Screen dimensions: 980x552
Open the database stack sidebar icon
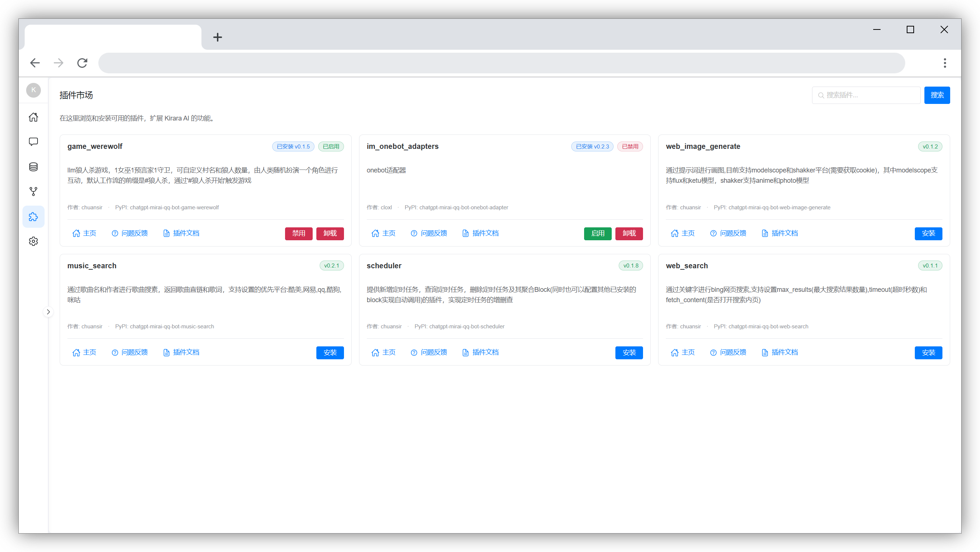[x=34, y=167]
